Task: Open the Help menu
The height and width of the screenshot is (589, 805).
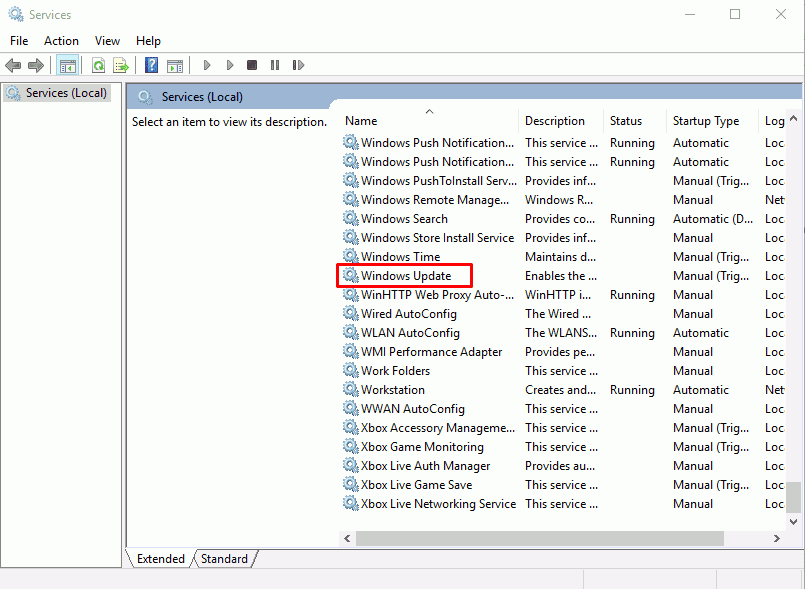Action: click(148, 41)
